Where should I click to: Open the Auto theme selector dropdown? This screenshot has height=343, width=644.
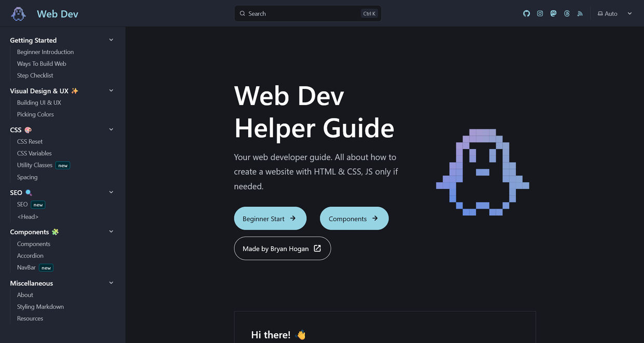pos(614,14)
